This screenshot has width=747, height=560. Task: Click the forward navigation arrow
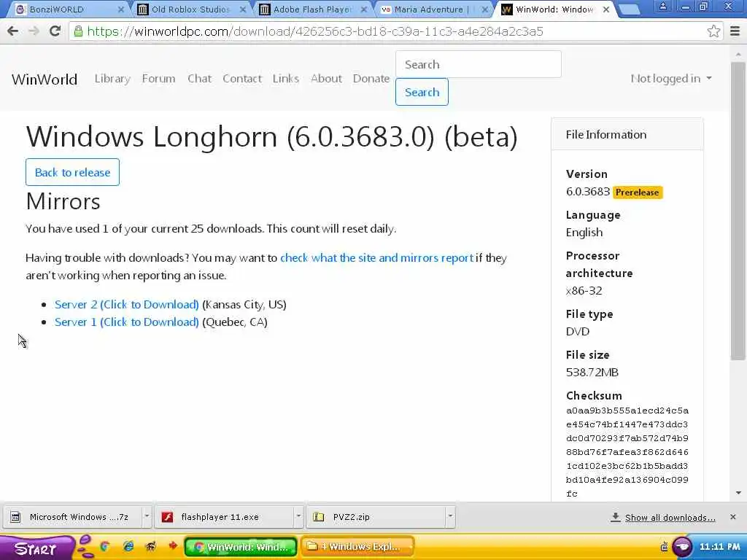click(x=34, y=31)
